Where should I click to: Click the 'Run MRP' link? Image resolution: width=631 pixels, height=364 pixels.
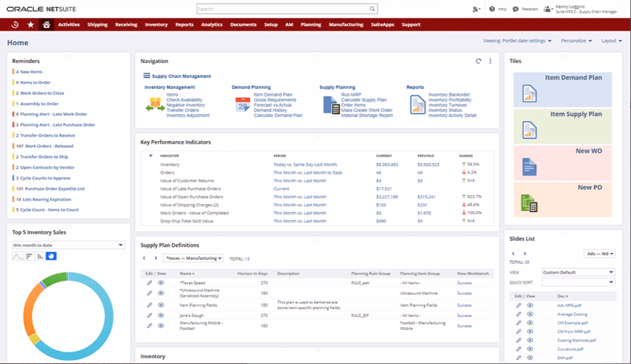(x=351, y=95)
